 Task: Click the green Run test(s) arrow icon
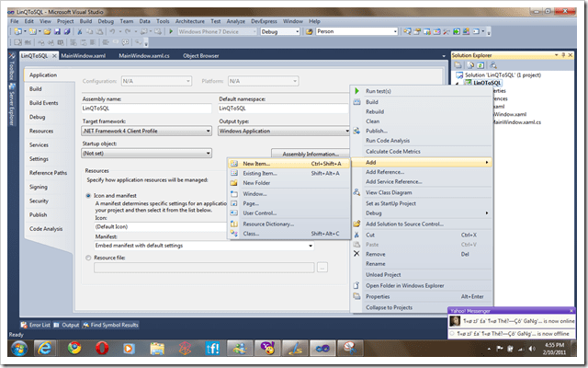[x=357, y=91]
